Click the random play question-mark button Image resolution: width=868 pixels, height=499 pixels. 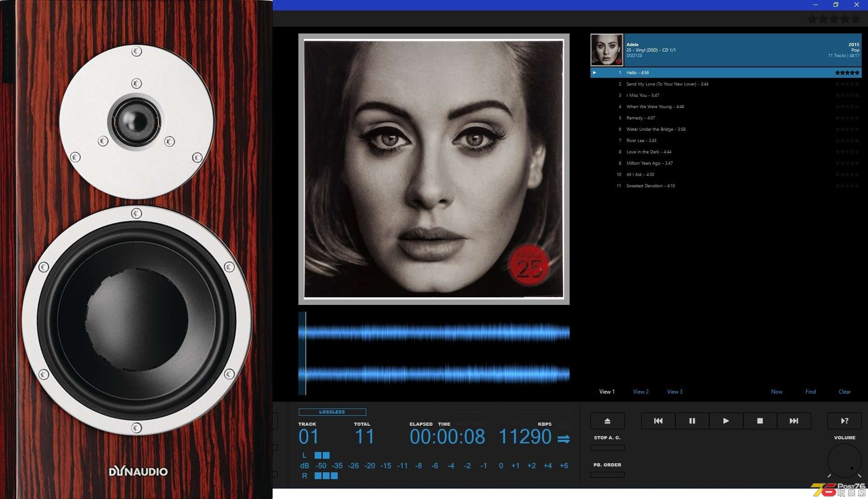click(x=844, y=421)
